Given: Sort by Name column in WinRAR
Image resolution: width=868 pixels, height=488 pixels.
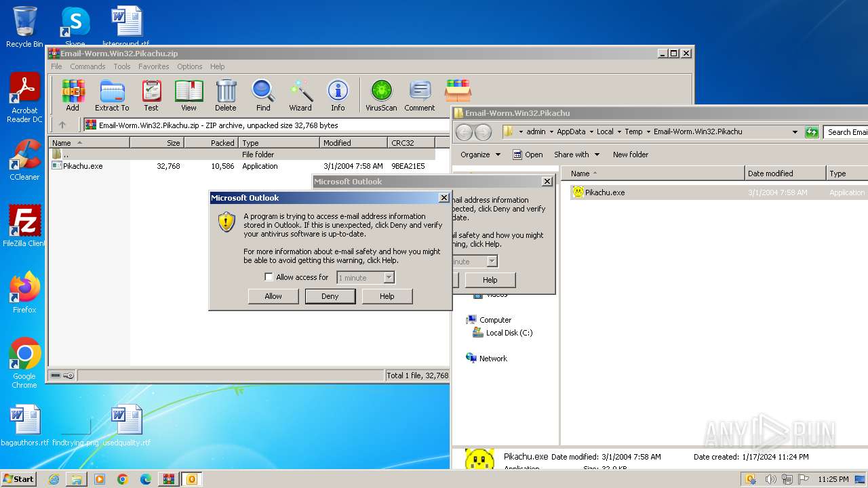Looking at the screenshot, I should pos(89,143).
